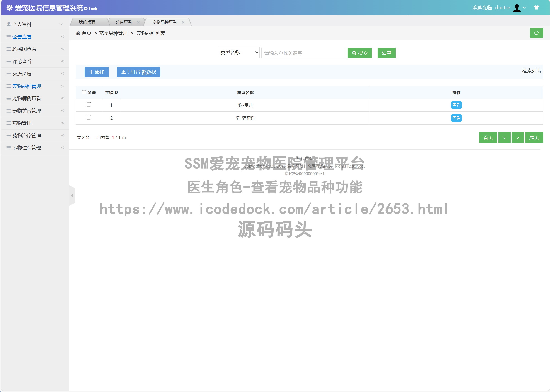The width and height of the screenshot is (550, 392).
Task: Click the green refresh icon button
Action: [536, 33]
